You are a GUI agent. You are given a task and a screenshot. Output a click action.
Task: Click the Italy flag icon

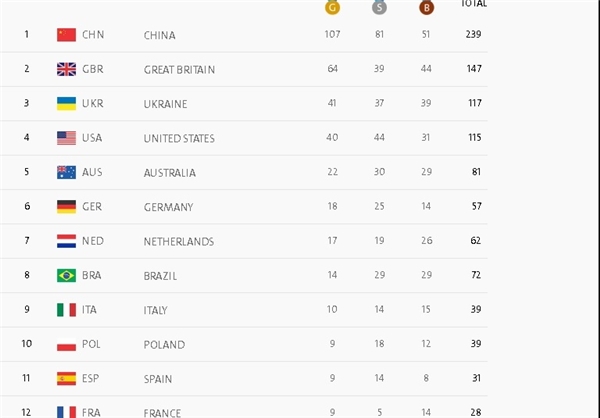tap(67, 310)
